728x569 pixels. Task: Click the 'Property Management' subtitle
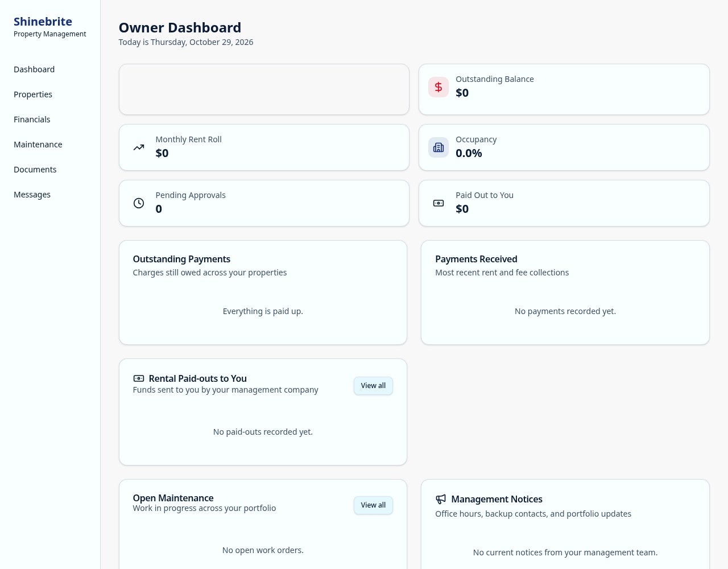[x=50, y=34]
